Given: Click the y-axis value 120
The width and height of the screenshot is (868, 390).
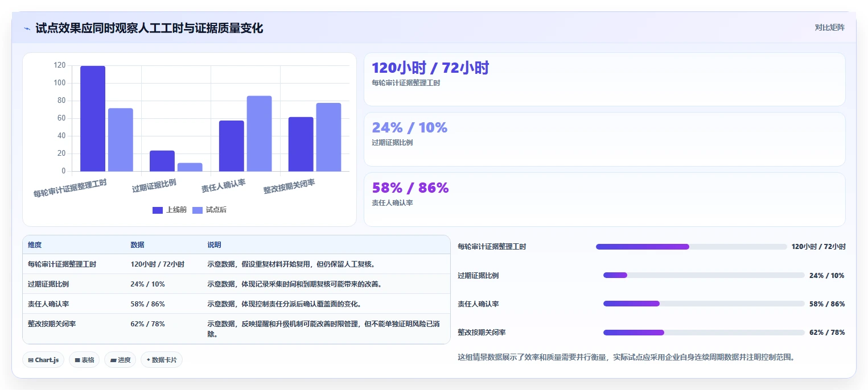Looking at the screenshot, I should point(60,65).
